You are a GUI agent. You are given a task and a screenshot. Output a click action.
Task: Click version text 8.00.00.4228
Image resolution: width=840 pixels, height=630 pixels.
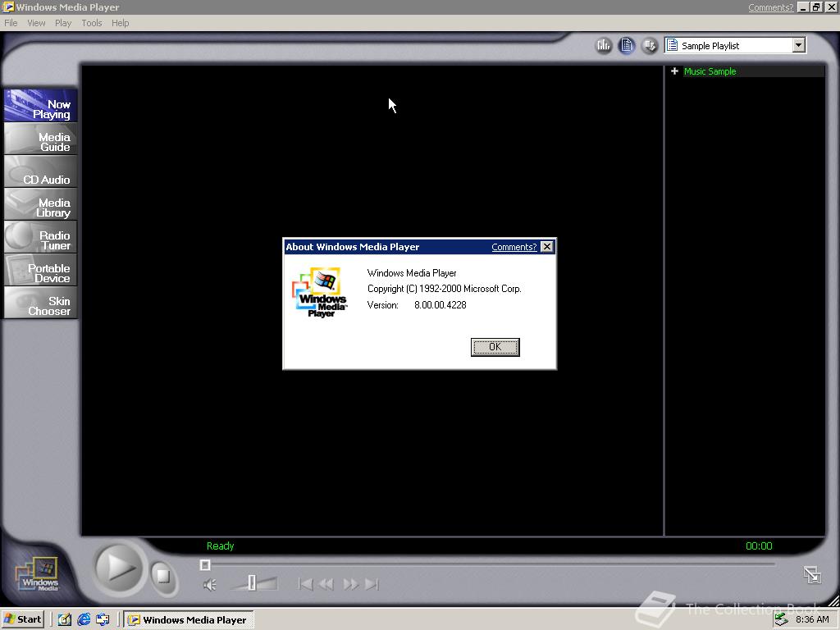441,305
